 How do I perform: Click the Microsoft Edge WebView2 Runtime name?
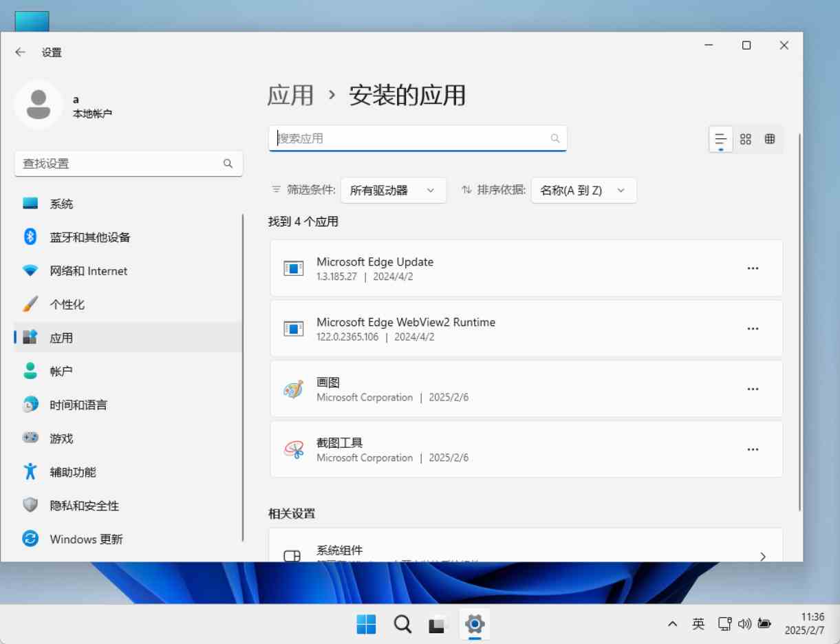coord(406,322)
